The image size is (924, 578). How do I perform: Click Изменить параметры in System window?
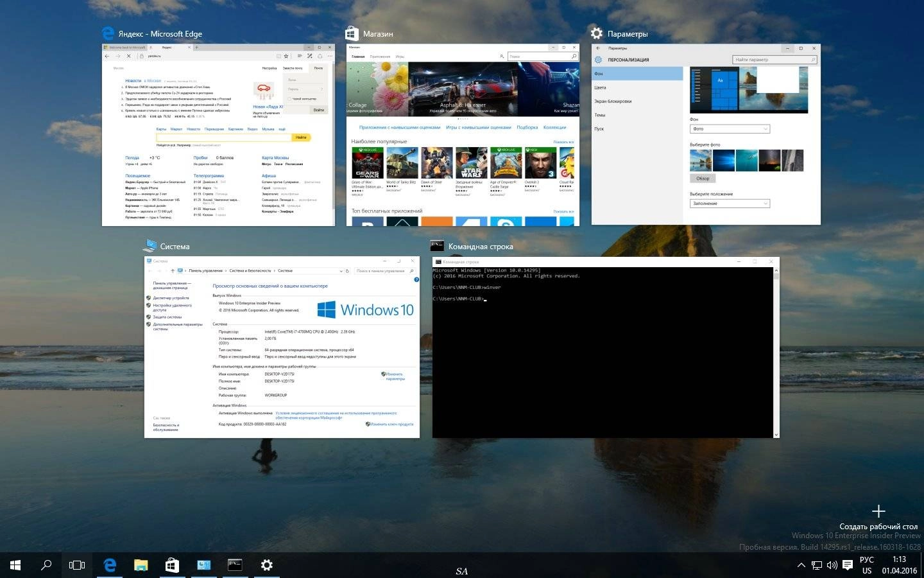[394, 376]
